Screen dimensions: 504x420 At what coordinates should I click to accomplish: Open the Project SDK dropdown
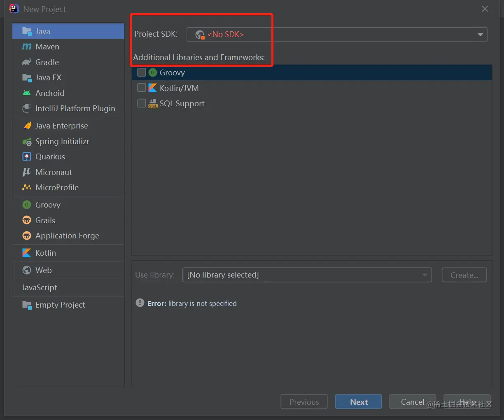click(337, 35)
